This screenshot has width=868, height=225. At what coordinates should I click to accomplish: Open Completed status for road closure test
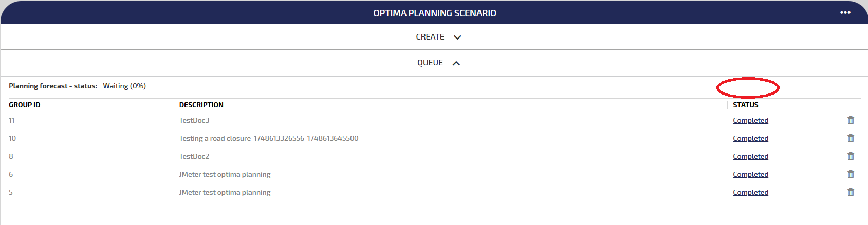[x=750, y=138]
